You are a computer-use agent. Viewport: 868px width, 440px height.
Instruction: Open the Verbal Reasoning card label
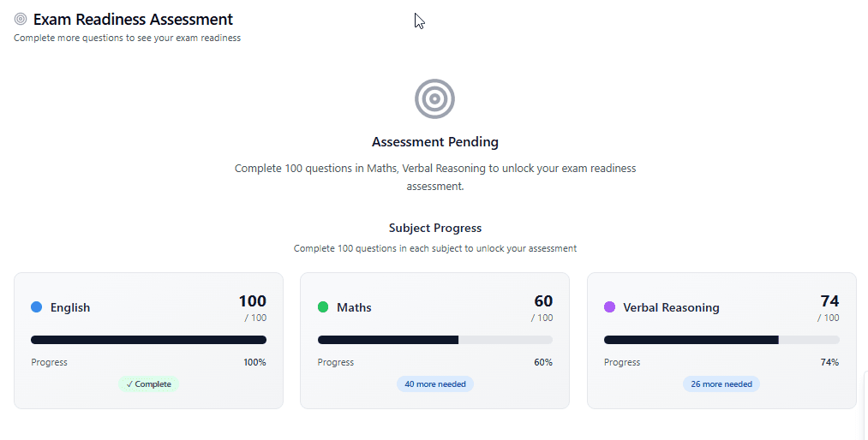tap(671, 308)
